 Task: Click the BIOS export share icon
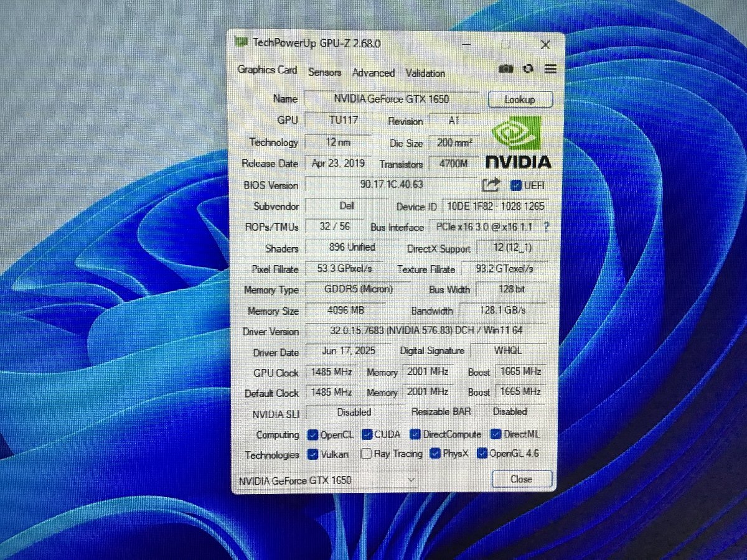[491, 185]
